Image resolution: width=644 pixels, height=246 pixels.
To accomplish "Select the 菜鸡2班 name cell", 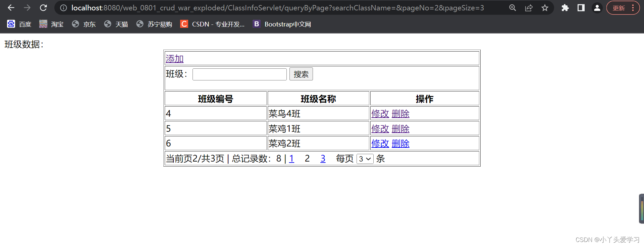I will (x=318, y=143).
